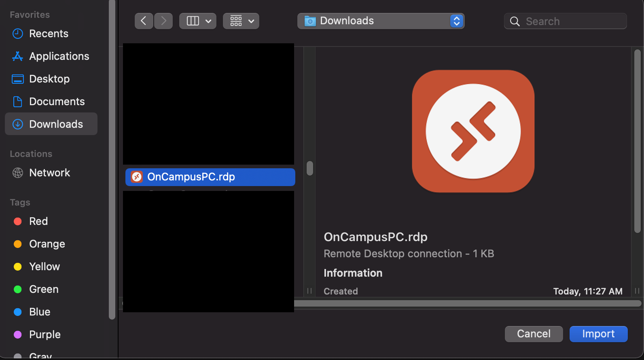Open Recents in the sidebar
Screen dimensions: 644x360
click(x=51, y=34)
